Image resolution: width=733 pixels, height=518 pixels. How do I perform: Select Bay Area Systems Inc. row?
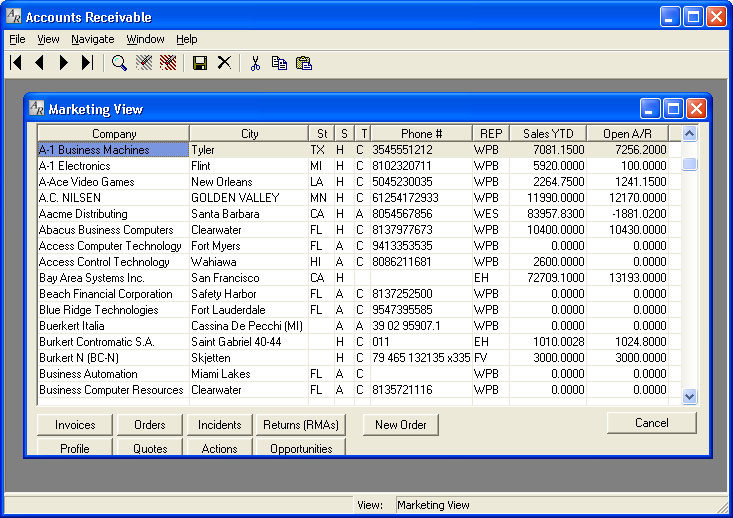[x=359, y=278]
